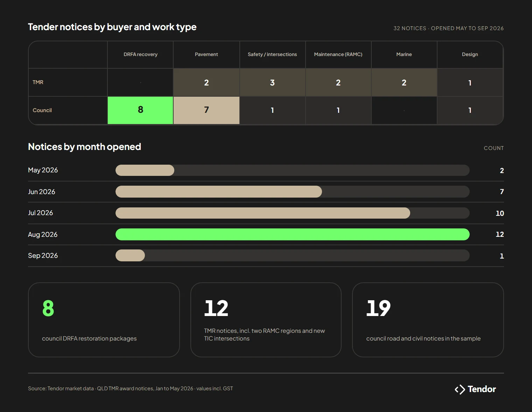This screenshot has width=532, height=412.
Task: Click the Council Design cell value 1
Action: click(470, 110)
